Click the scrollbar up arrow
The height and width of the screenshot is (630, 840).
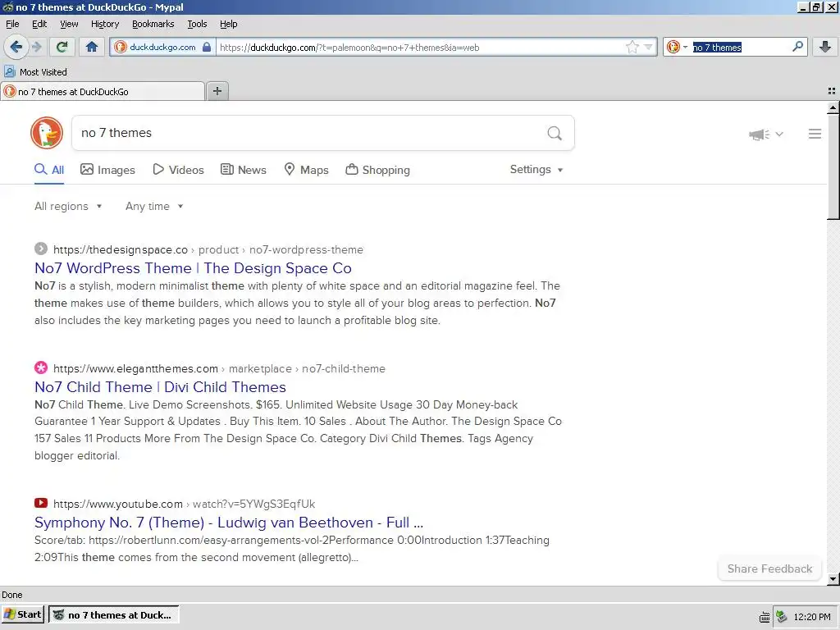coord(833,107)
